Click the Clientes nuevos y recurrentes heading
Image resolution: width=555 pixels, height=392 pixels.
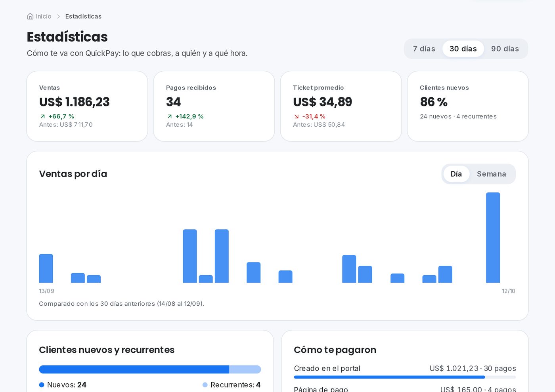click(107, 350)
